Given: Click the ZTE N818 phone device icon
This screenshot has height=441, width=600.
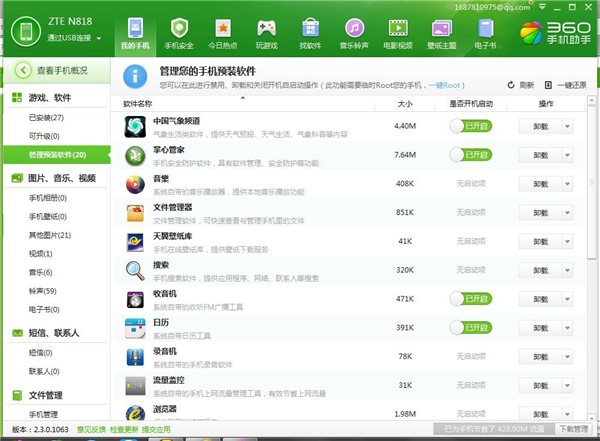Looking at the screenshot, I should click(x=26, y=31).
